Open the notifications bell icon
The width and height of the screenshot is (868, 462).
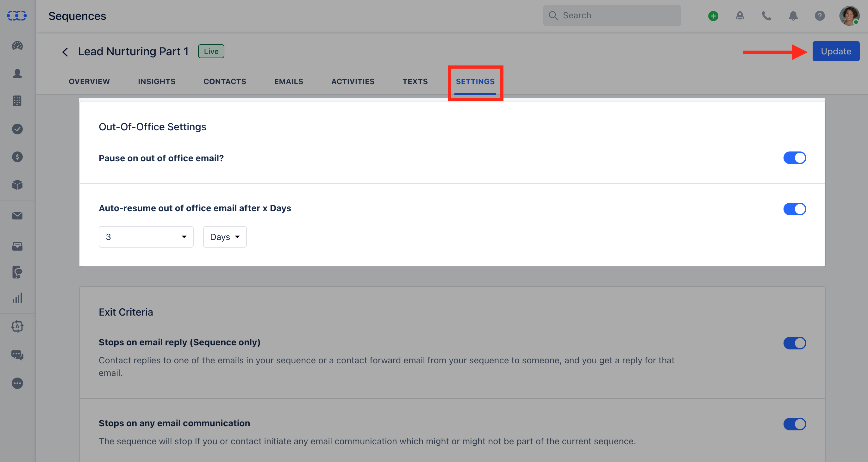click(793, 16)
